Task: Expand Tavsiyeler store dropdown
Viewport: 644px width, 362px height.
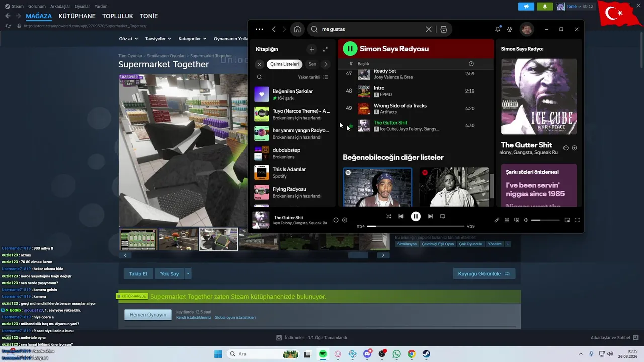Action: click(x=158, y=39)
